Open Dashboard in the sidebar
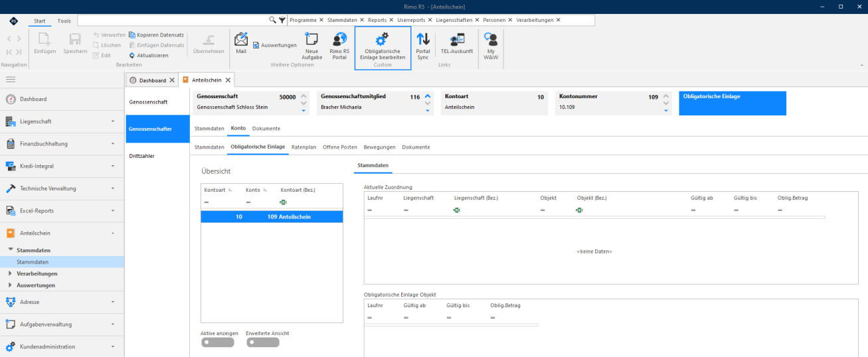Screen dimensions: 868x357 pyautogui.click(x=62, y=99)
